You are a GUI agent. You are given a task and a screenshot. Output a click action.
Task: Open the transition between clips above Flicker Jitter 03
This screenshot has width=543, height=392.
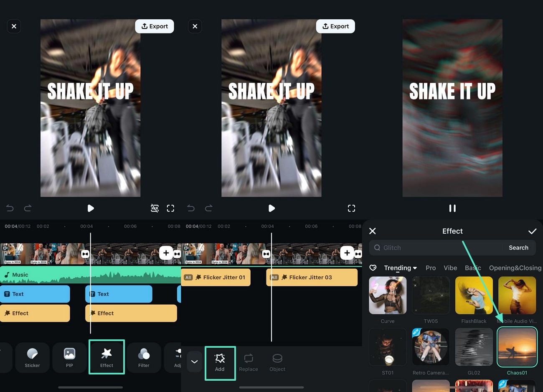pyautogui.click(x=266, y=254)
